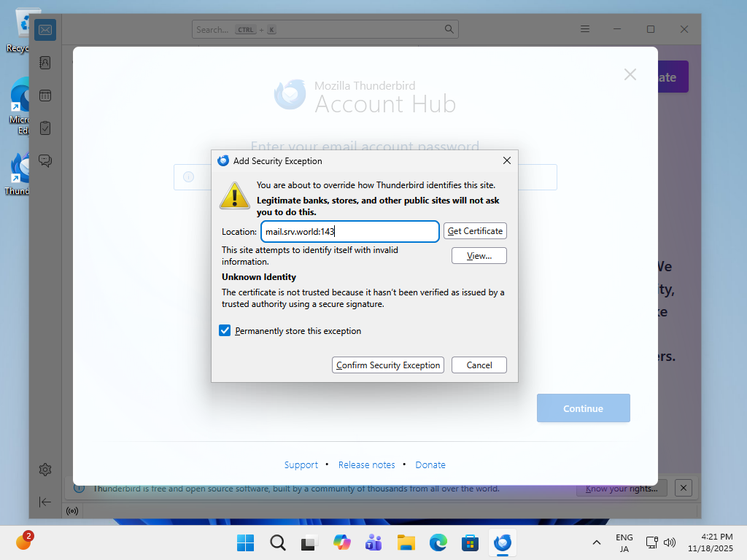Uncheck Permanently store this exception
747x560 pixels.
click(225, 330)
